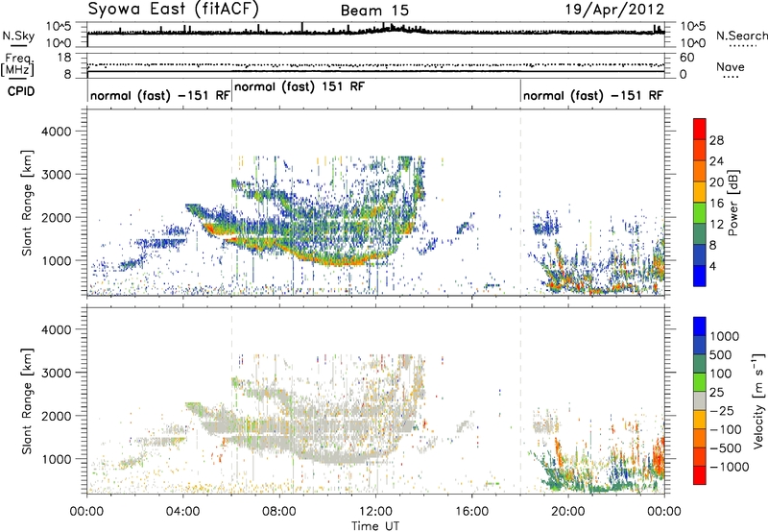Click '4000' tick on power panel
Screen dimensions: 768x532
tap(56, 132)
